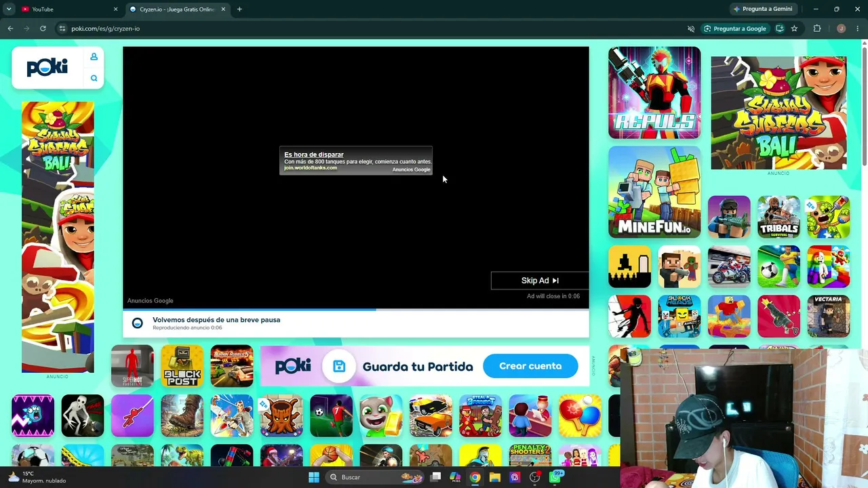Open the Vectaria game thumbnail
The height and width of the screenshot is (488, 868).
[x=829, y=316]
